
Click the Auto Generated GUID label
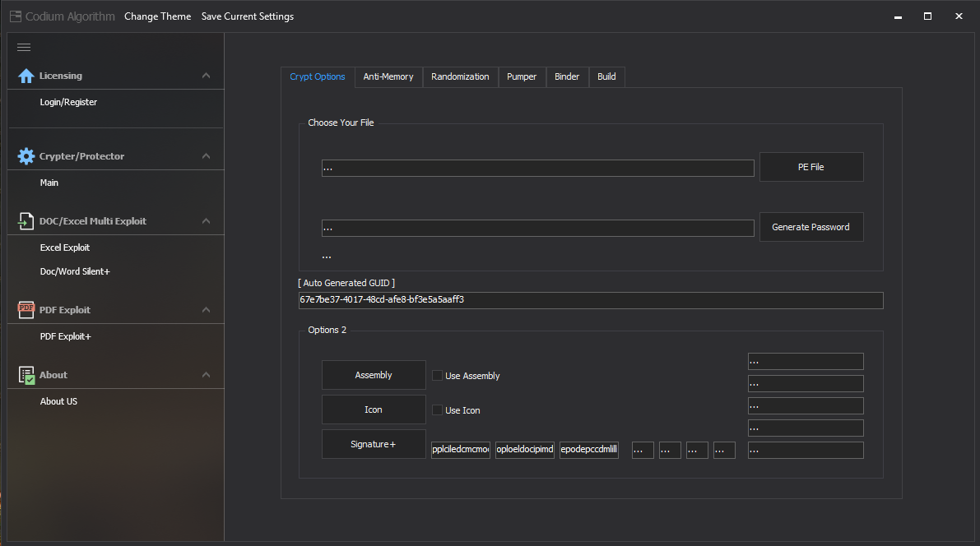[x=346, y=283]
